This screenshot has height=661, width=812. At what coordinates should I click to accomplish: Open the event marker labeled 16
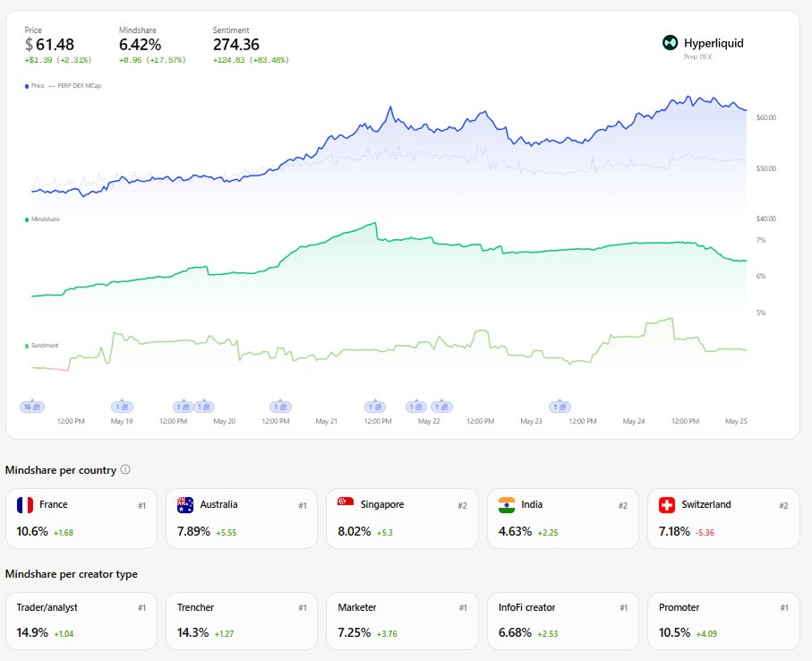pos(32,408)
